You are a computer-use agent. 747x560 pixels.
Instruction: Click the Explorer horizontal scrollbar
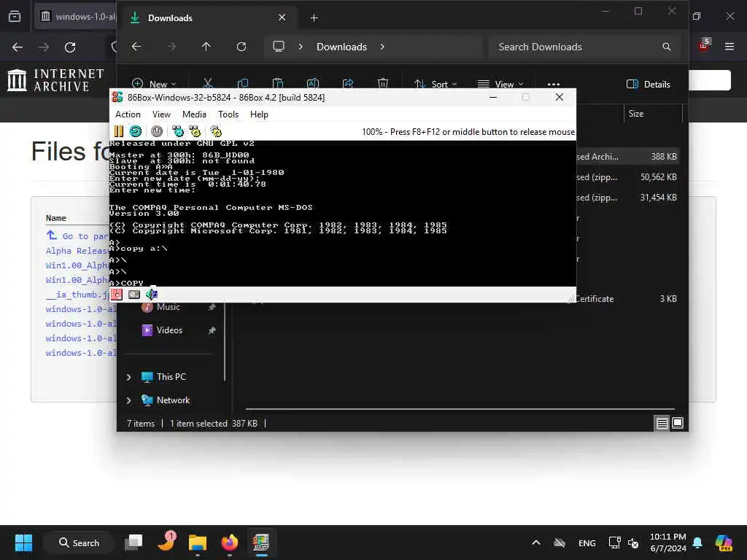(460, 409)
